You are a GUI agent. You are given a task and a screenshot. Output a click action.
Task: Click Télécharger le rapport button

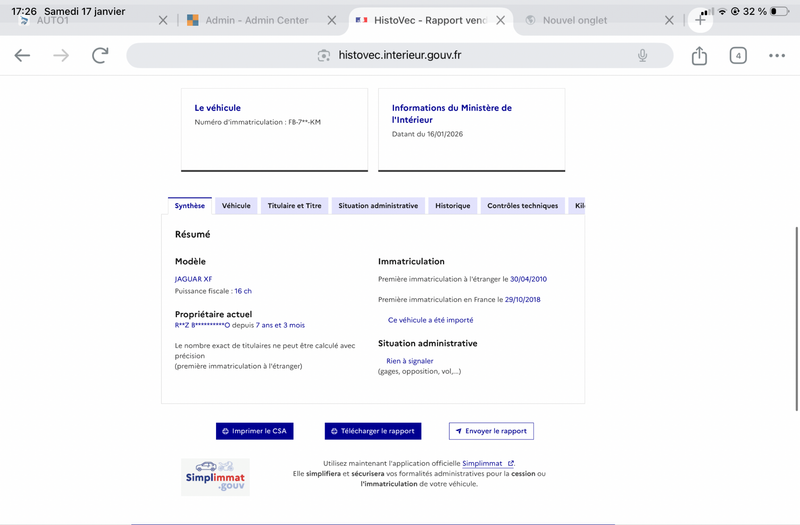pos(373,431)
